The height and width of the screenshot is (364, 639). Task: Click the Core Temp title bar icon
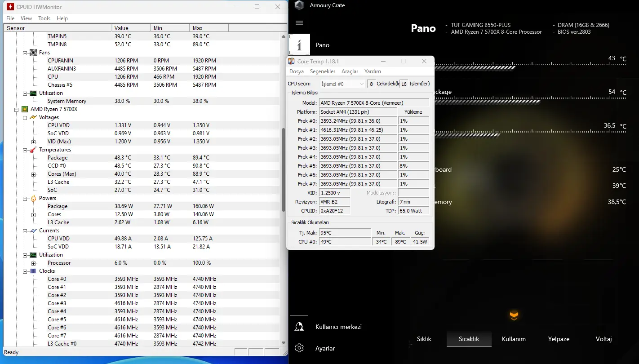(x=292, y=62)
